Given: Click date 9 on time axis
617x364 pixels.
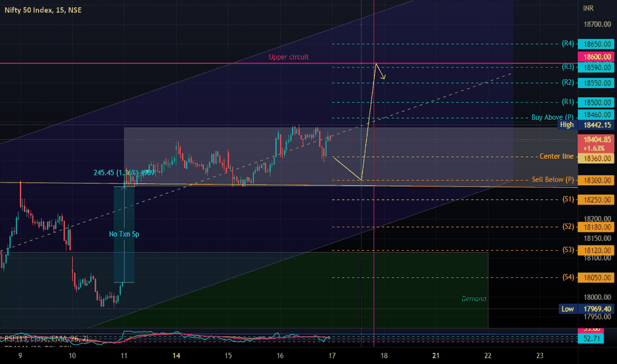Looking at the screenshot, I should pyautogui.click(x=21, y=356).
